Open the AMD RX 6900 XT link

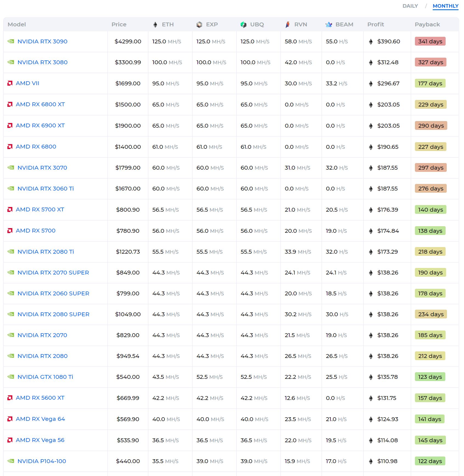[x=40, y=125]
